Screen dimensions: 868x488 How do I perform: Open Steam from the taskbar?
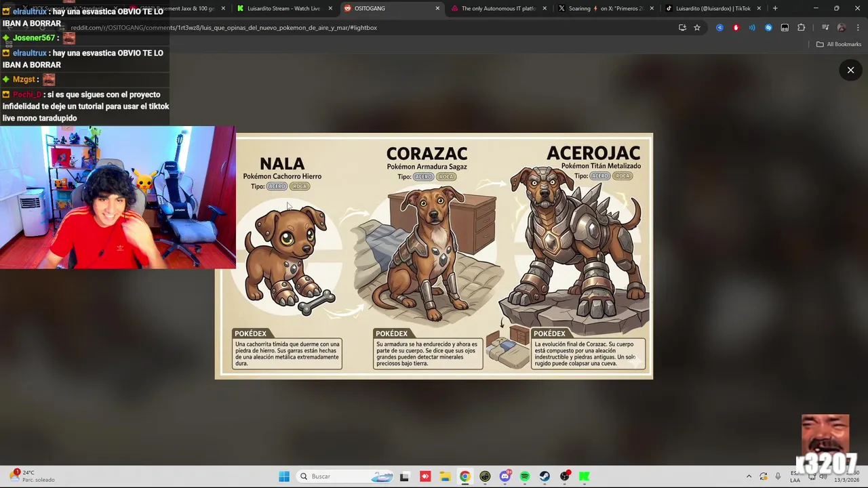click(x=545, y=476)
